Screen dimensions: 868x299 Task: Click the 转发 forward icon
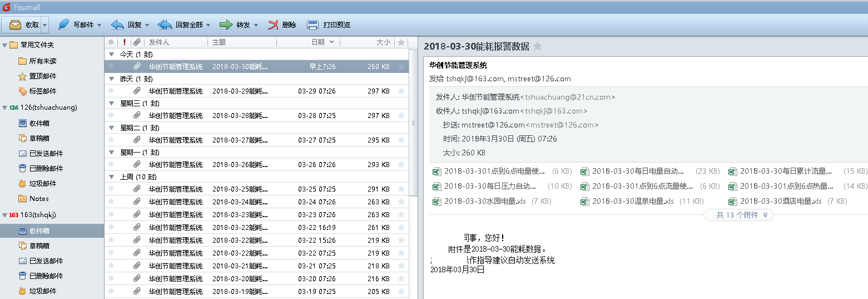[x=226, y=25]
